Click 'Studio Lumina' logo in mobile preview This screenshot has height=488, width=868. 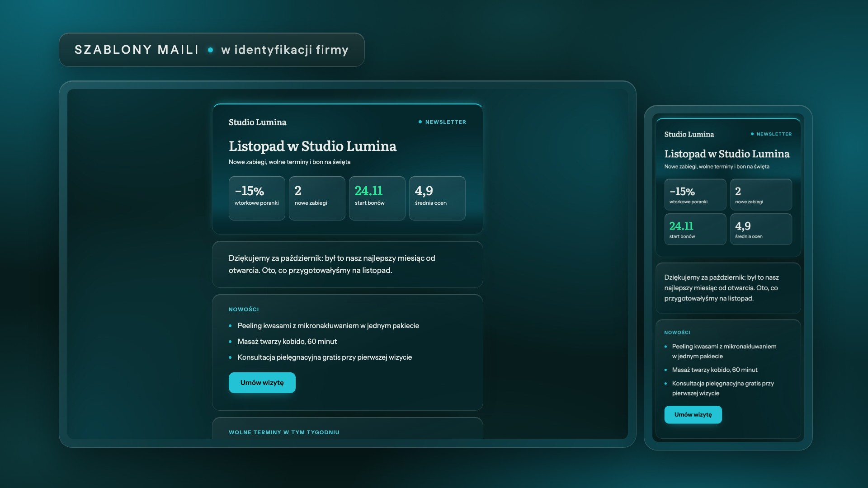click(689, 134)
